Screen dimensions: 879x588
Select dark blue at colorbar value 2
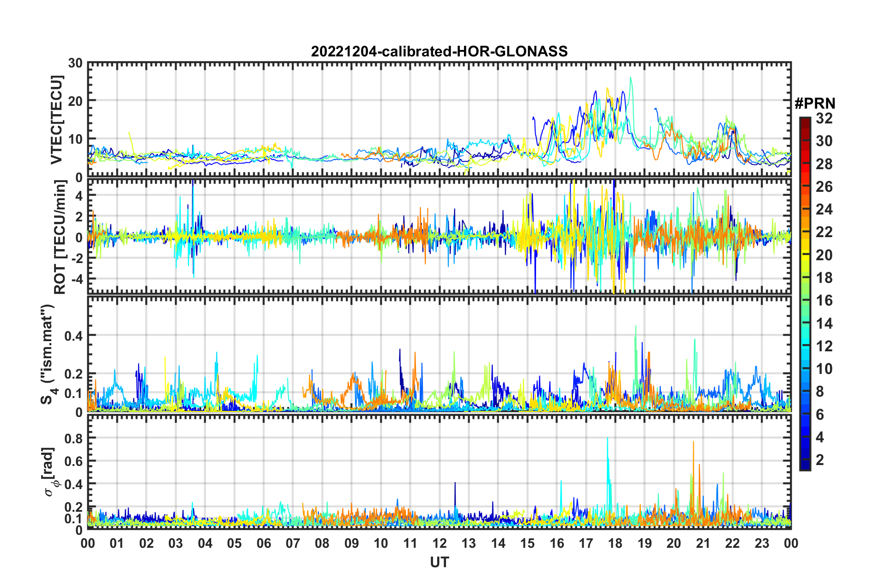tap(805, 459)
